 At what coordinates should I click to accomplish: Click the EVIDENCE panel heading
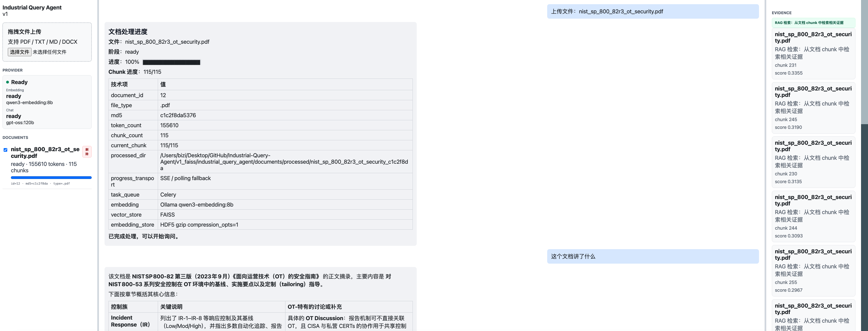pos(781,13)
